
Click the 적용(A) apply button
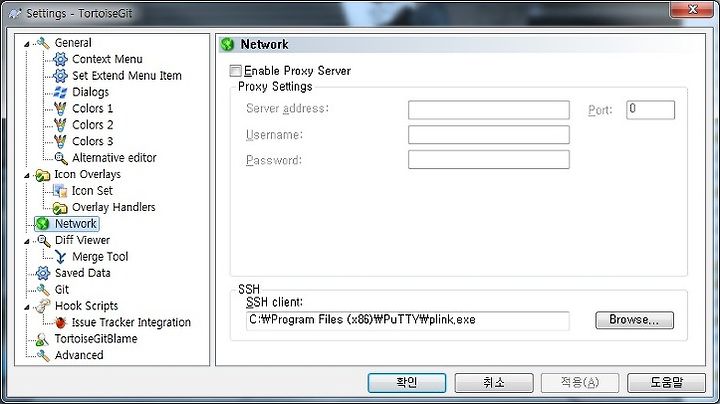click(x=580, y=383)
